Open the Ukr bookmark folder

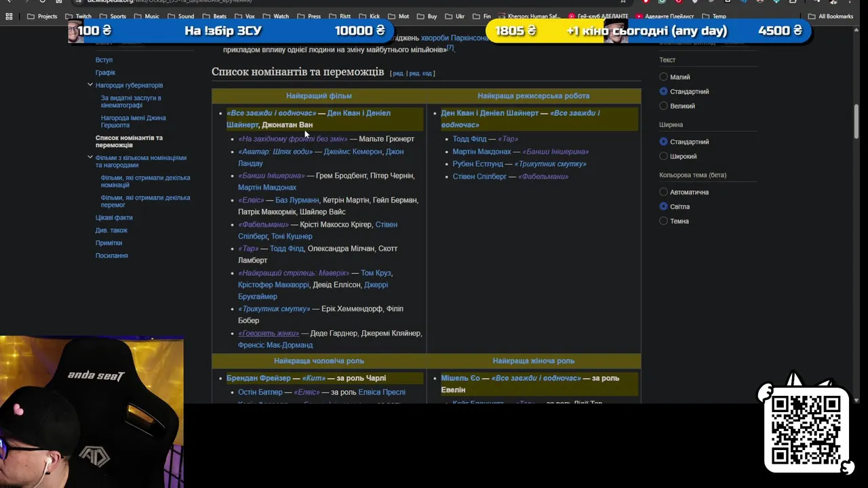click(455, 16)
